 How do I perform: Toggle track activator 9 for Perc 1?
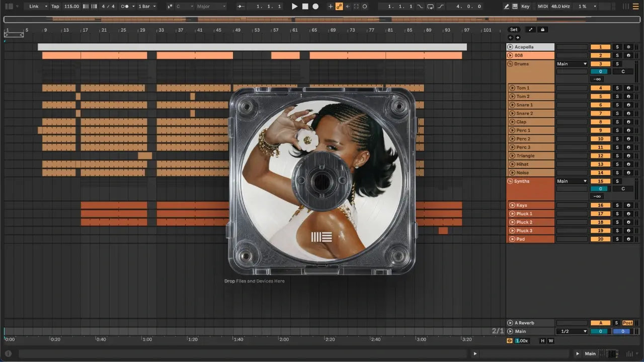(600, 130)
